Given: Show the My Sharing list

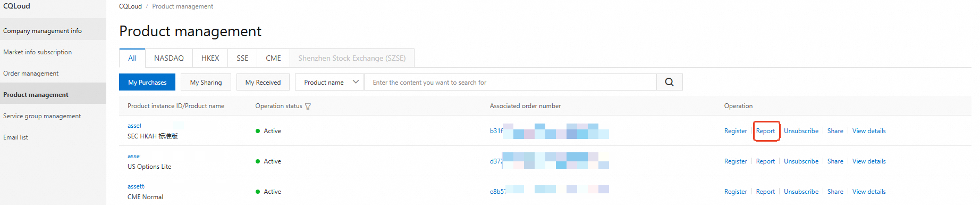Looking at the screenshot, I should 206,82.
